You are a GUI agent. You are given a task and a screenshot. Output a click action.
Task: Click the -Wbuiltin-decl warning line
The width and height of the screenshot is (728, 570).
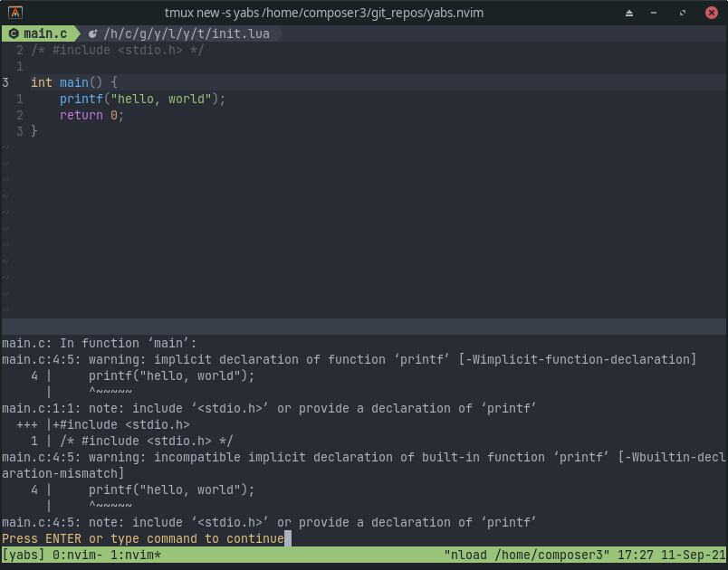tap(363, 465)
